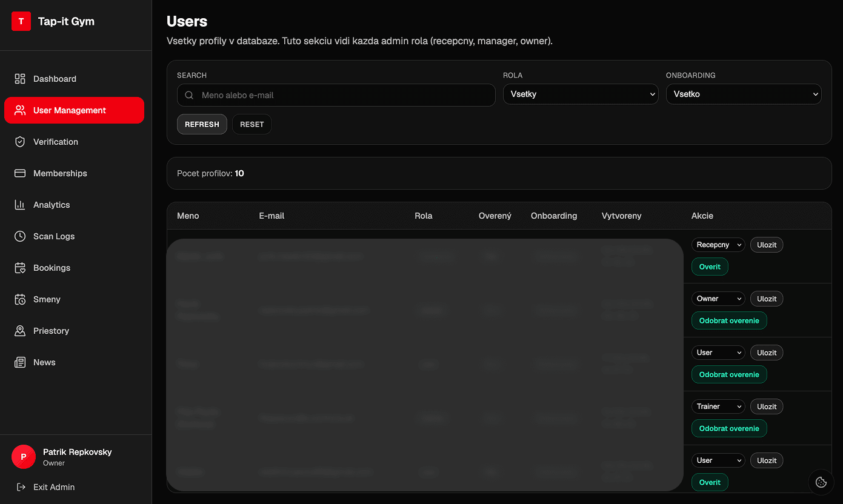Viewport: 843px width, 504px height.
Task: Navigate to Analytics
Action: tap(74, 205)
